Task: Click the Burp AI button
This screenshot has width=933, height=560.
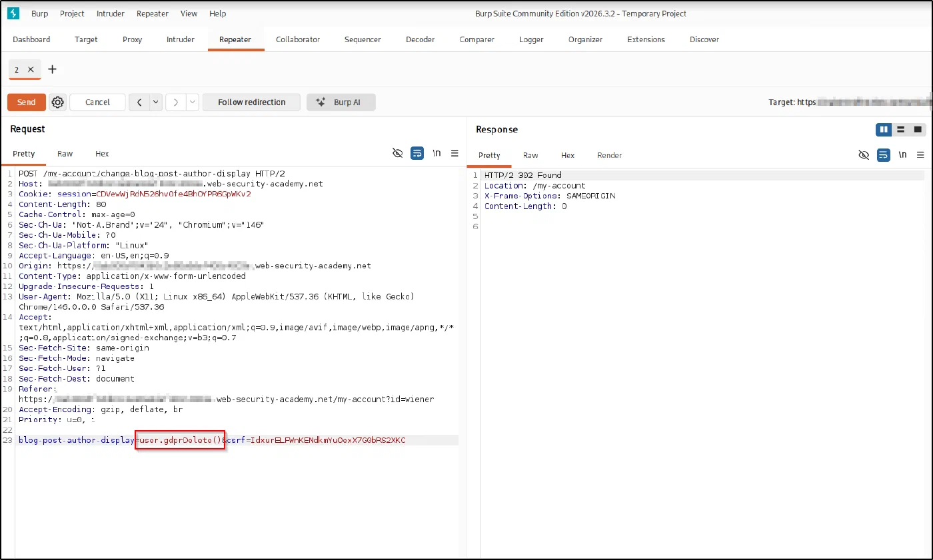Action: [x=341, y=102]
